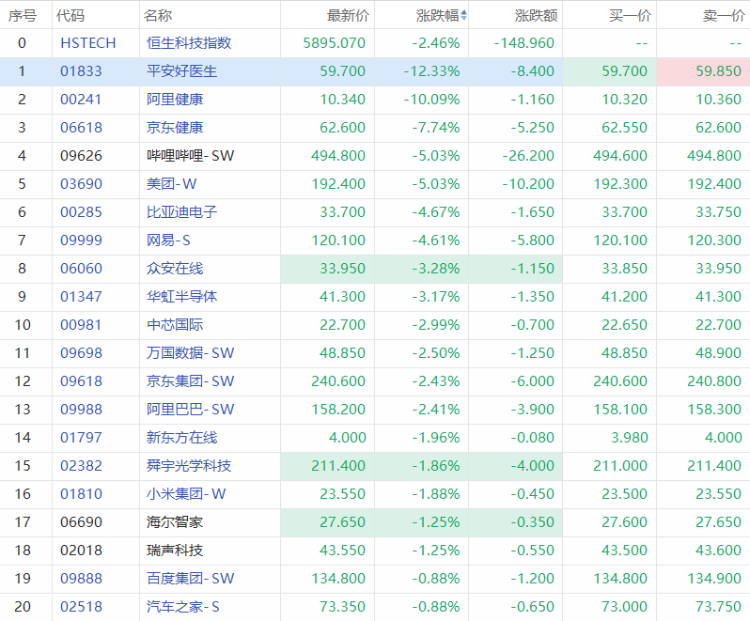Open 恒生科技指数 name link
This screenshot has width=750, height=621.
click(189, 43)
